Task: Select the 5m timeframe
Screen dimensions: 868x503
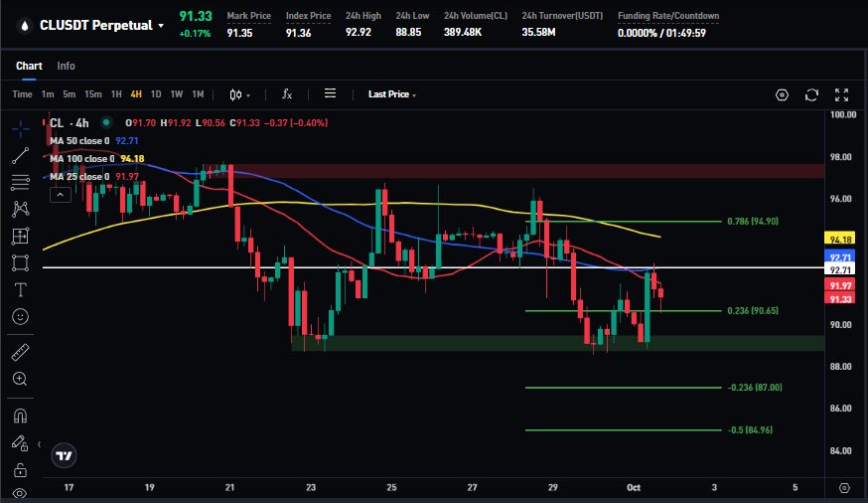Action: pos(70,94)
